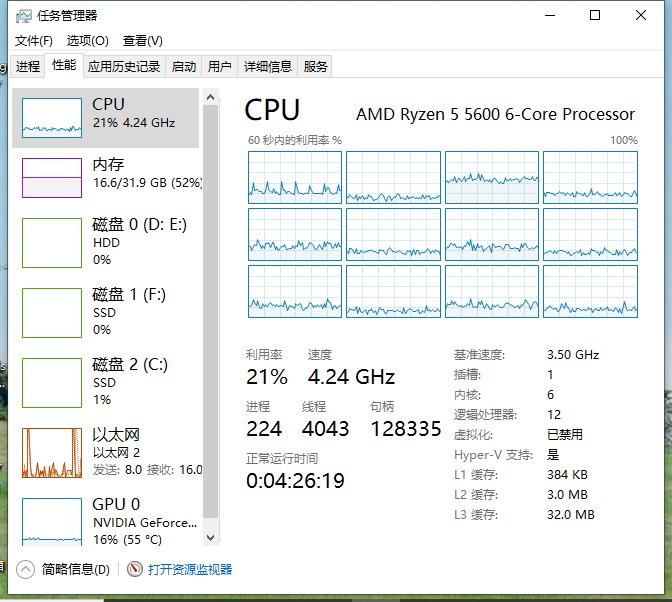
Task: Open the 打开资源监视器 link
Action: tap(190, 569)
